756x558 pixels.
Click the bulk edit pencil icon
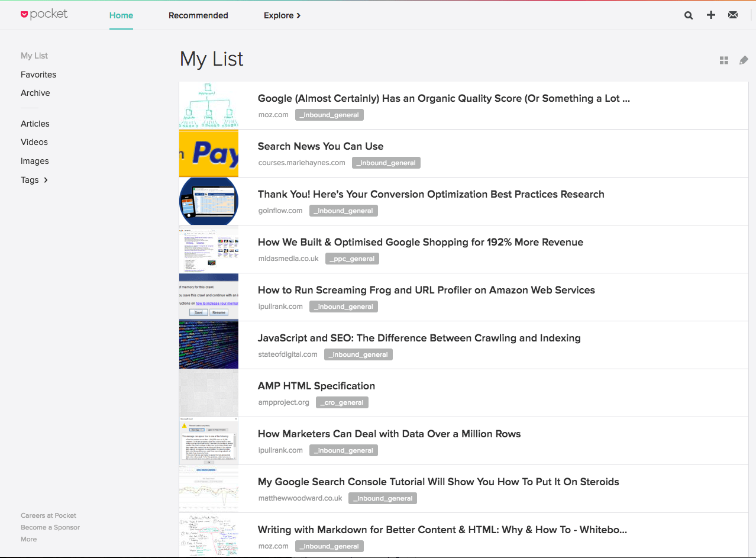744,60
